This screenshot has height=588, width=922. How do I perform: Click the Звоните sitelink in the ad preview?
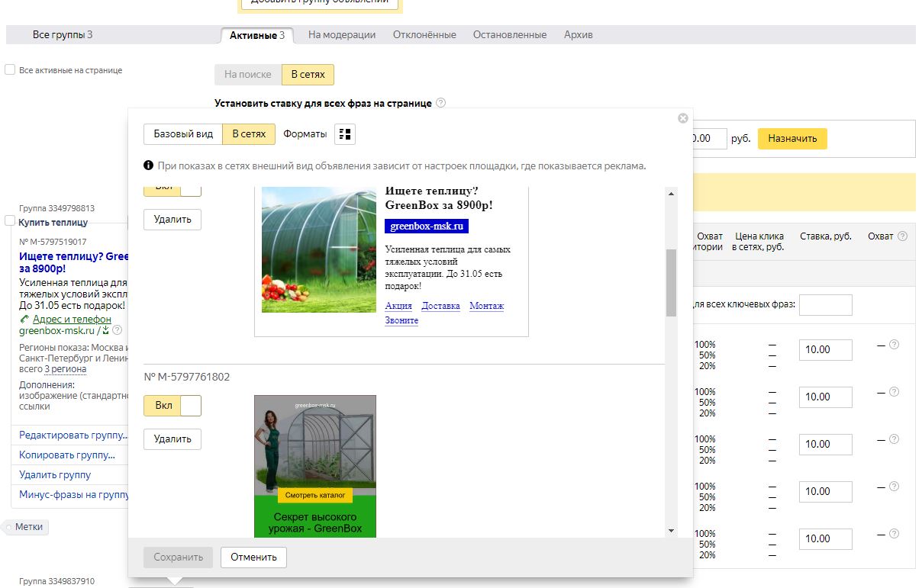point(401,320)
